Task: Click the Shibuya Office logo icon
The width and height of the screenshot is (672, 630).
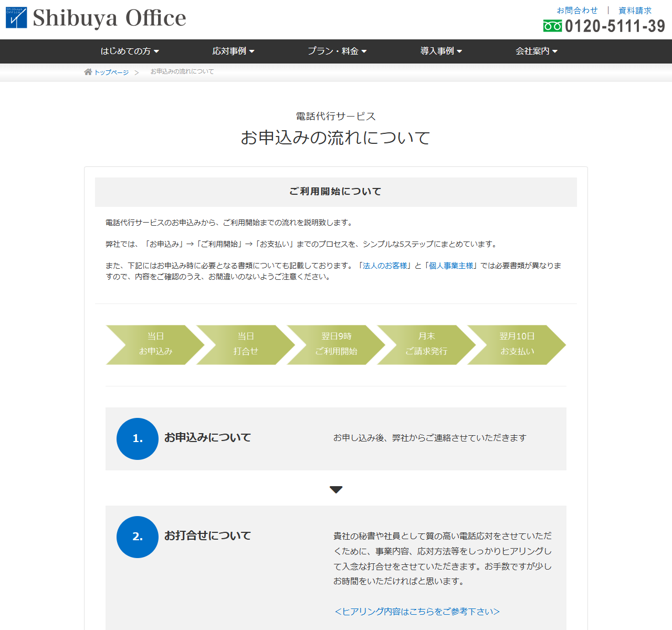Action: point(16,17)
